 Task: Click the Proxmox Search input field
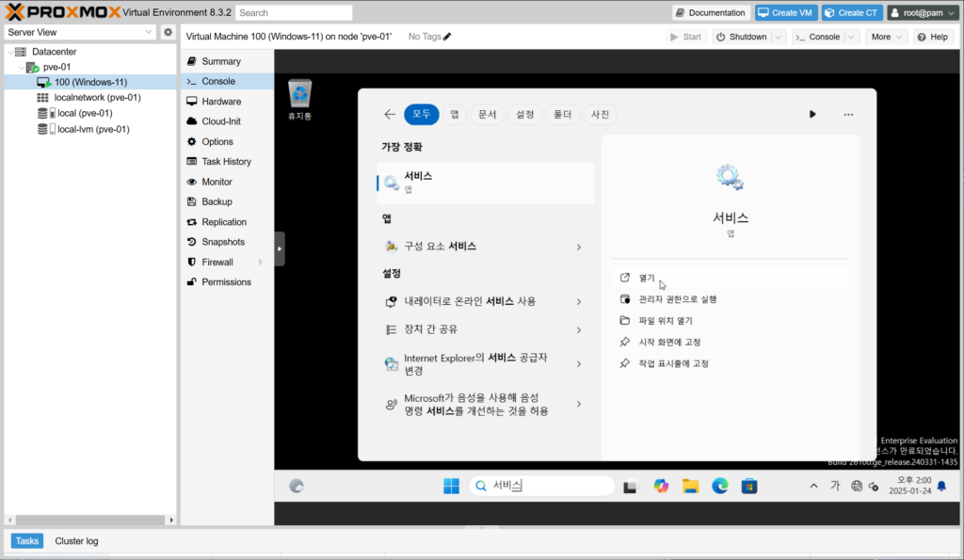click(x=294, y=13)
